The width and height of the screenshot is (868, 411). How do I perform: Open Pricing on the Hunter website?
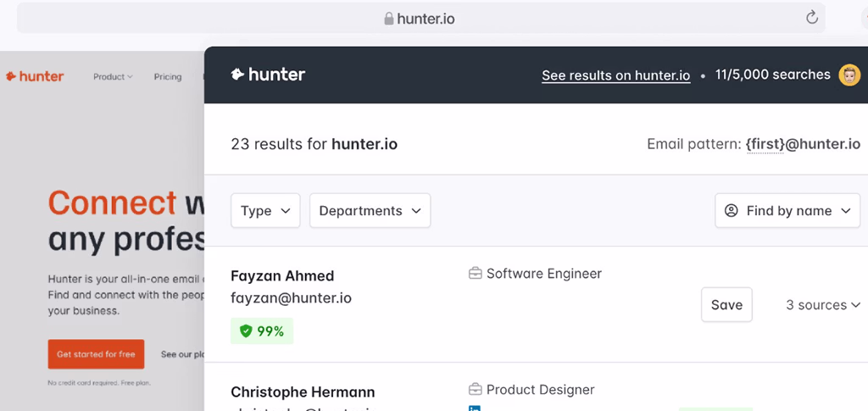tap(168, 77)
